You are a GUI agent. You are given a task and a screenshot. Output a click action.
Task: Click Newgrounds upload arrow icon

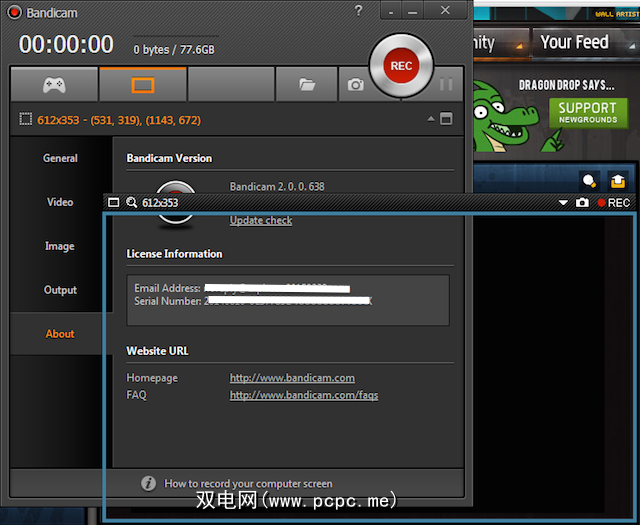(618, 180)
